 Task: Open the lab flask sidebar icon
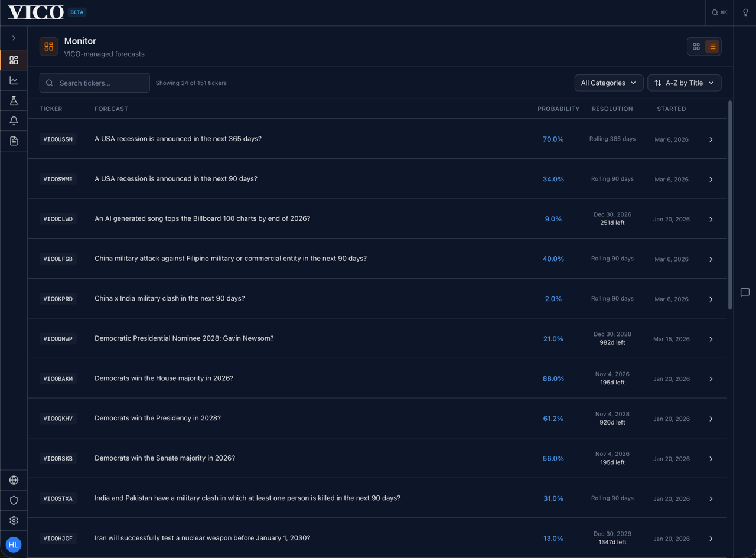pos(14,100)
